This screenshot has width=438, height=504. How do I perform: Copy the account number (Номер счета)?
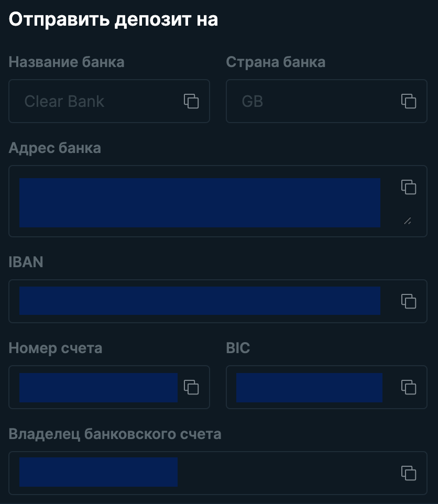[x=191, y=387]
